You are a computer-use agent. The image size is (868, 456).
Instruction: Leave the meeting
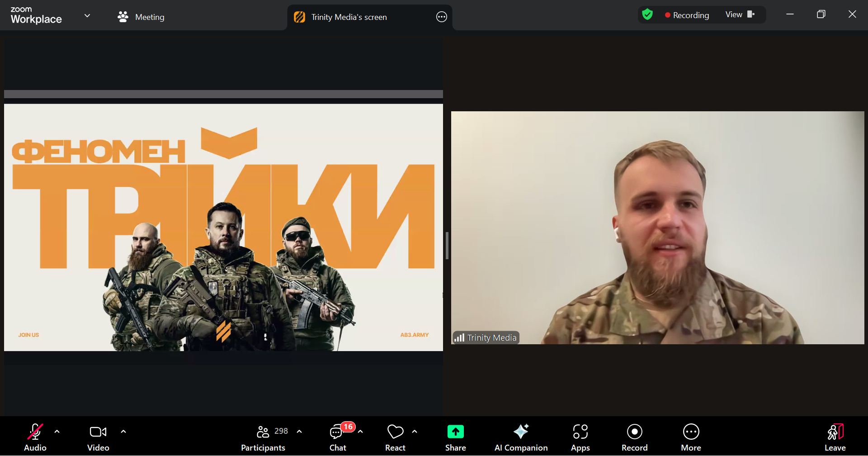[835, 437]
